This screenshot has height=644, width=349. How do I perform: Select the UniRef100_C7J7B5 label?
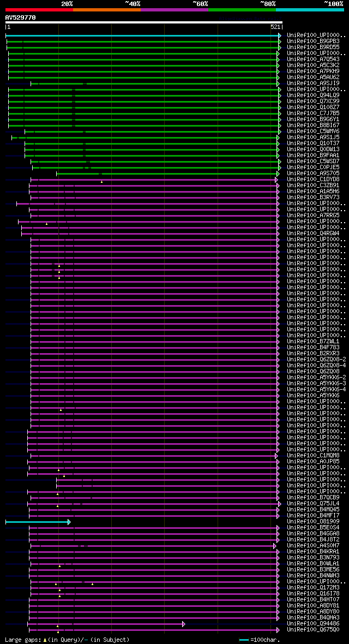click(313, 113)
